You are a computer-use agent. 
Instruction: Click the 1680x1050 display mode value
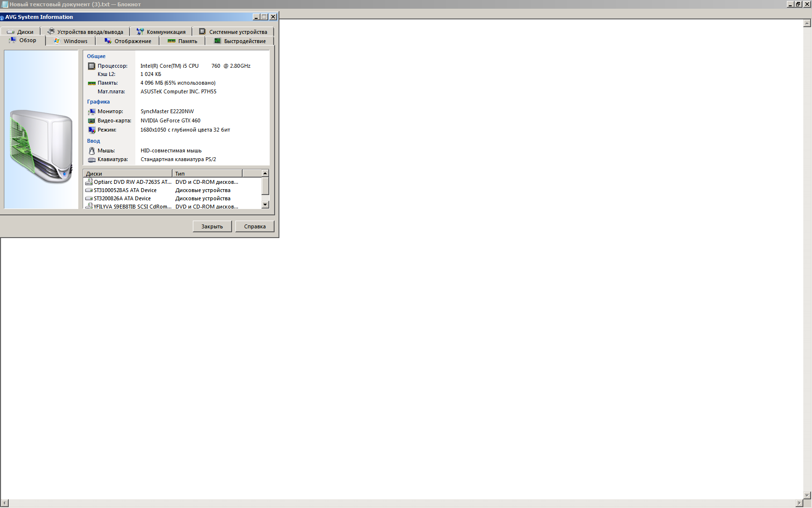click(185, 130)
